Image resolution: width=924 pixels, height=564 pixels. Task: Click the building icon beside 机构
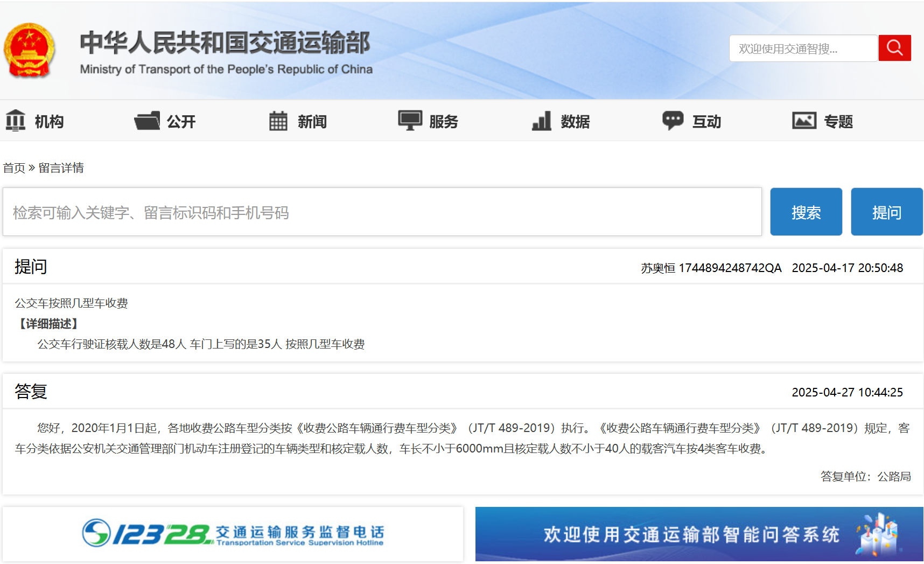[x=16, y=121]
